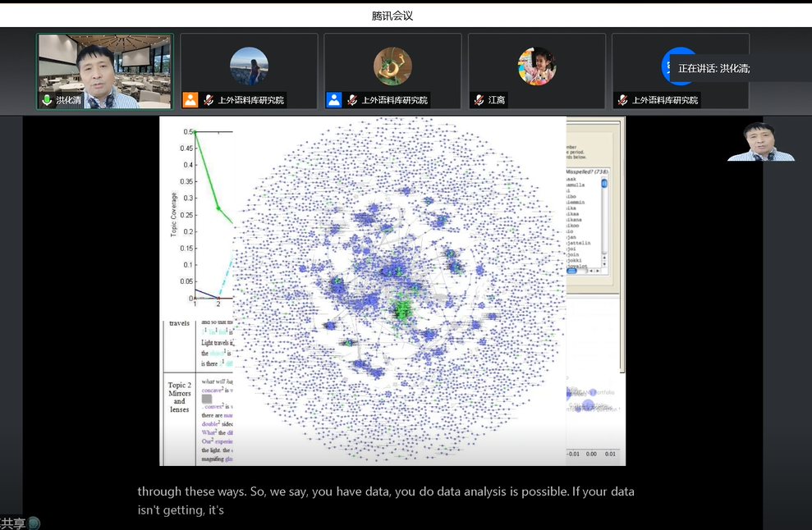Click the horizontal scrollbar under the Misspelled list

click(x=584, y=271)
